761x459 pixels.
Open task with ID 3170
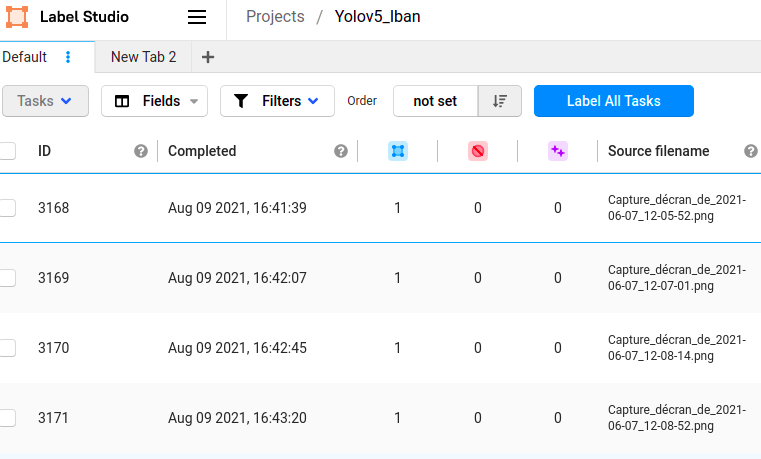click(53, 348)
